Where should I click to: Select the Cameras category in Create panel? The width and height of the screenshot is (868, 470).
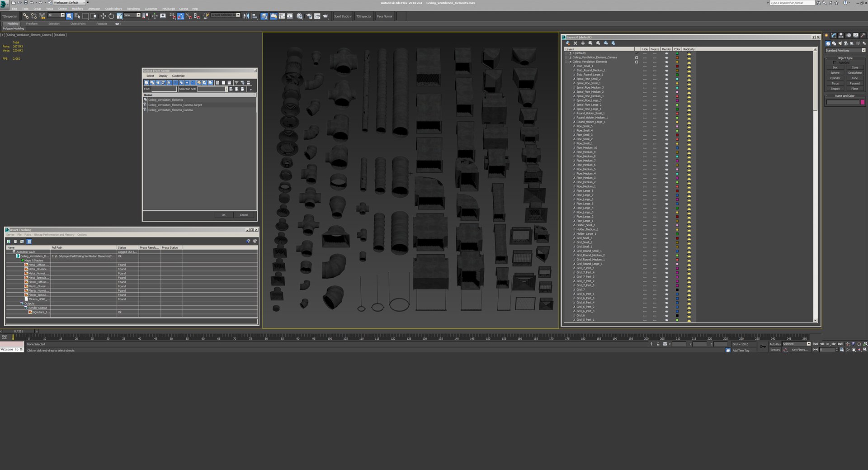pos(846,43)
